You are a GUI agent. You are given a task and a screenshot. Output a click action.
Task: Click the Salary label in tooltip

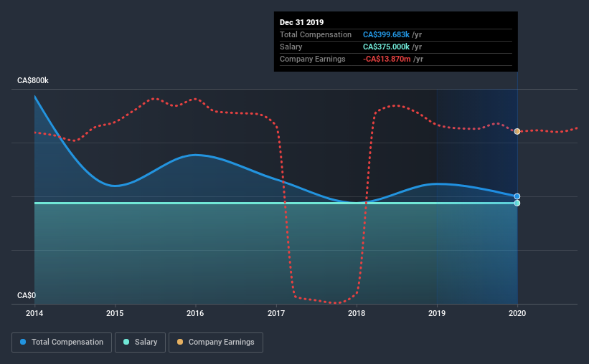click(291, 47)
